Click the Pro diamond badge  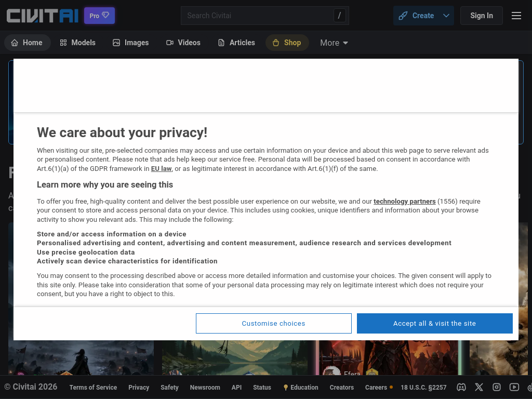[x=99, y=16]
